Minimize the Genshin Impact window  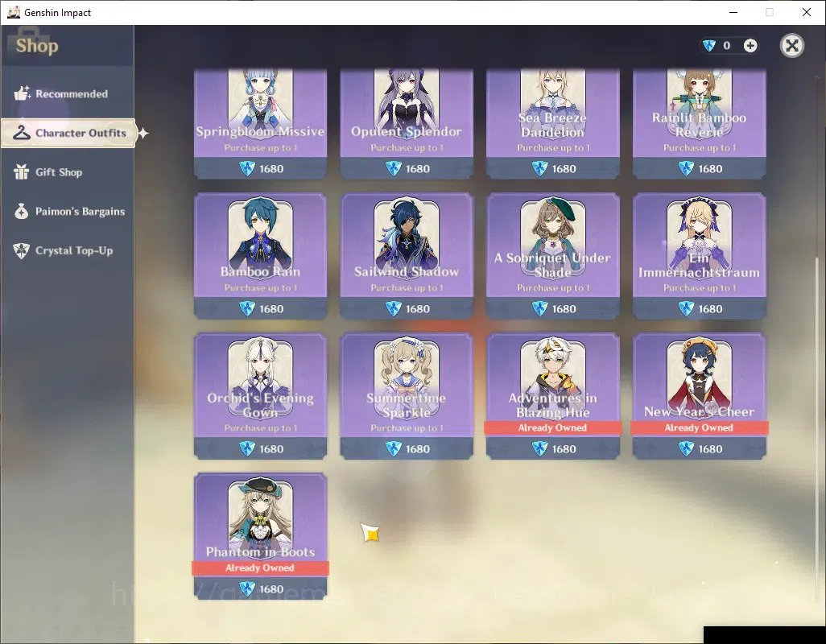tap(733, 12)
